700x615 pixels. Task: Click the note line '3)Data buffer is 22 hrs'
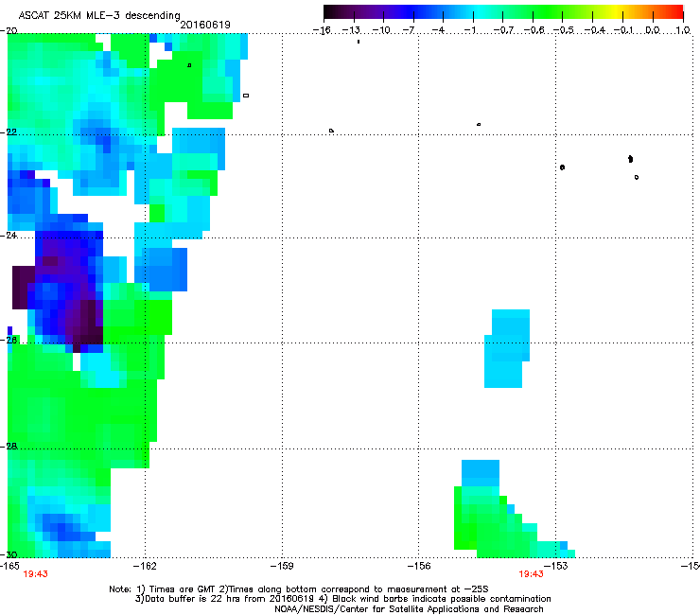tap(342, 599)
